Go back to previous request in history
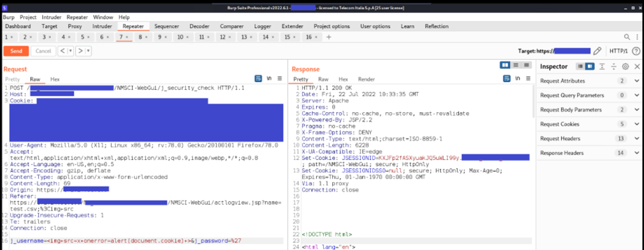Image resolution: width=644 pixels, height=250 pixels. [62, 51]
